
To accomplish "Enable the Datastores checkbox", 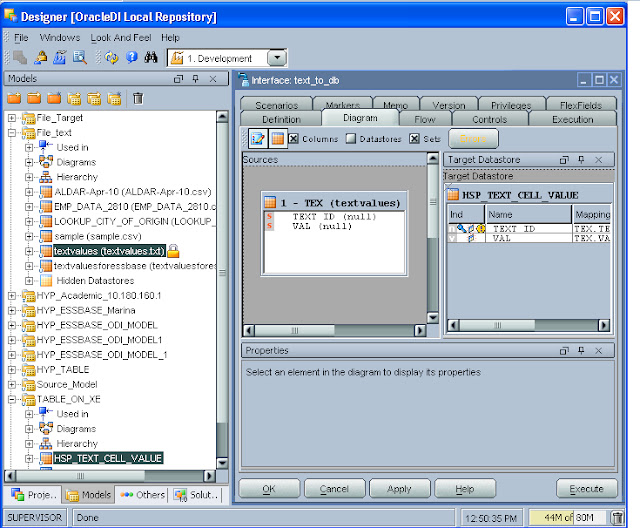I will click(x=351, y=139).
